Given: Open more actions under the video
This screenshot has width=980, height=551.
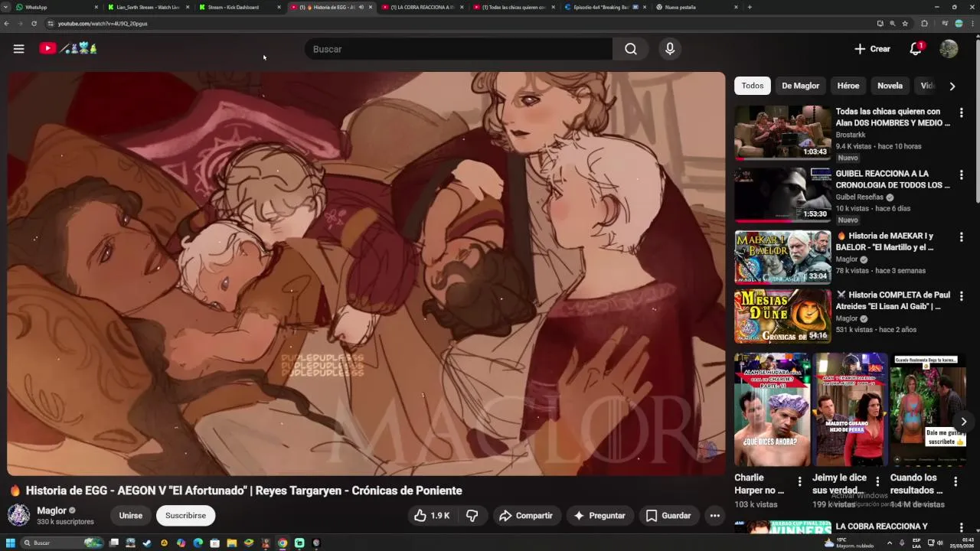Looking at the screenshot, I should point(714,516).
